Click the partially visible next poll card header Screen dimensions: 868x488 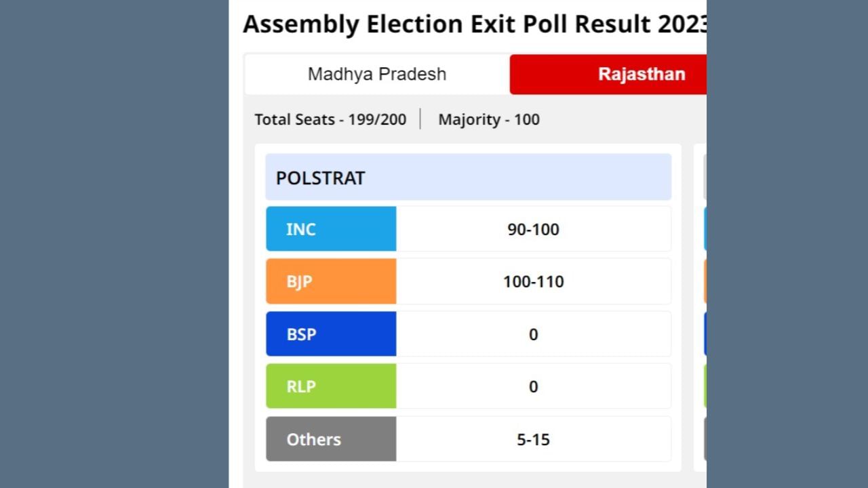pos(705,177)
